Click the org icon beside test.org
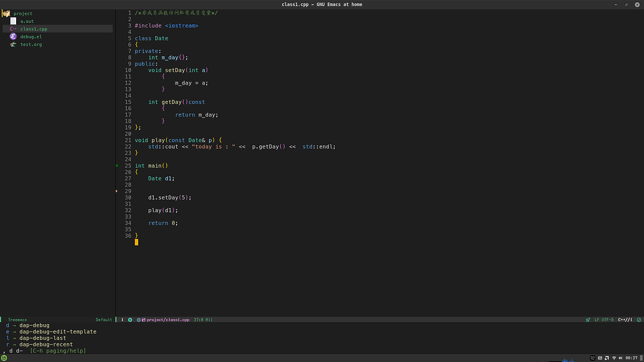 [13, 44]
